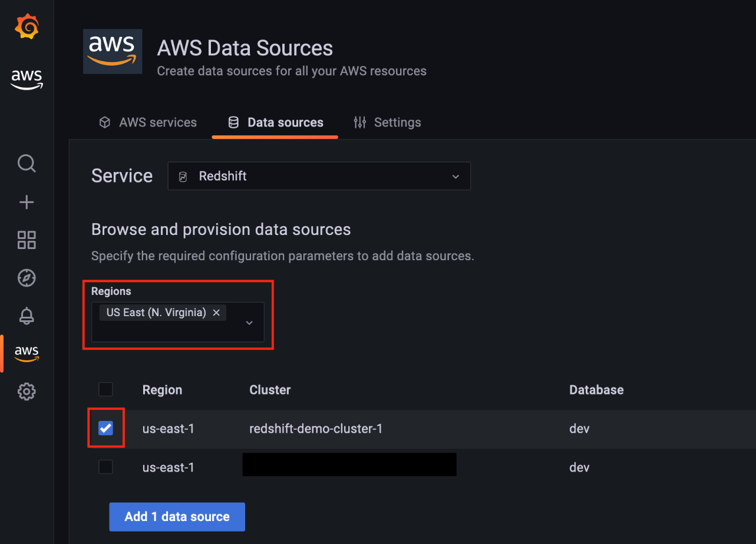The height and width of the screenshot is (544, 756).
Task: Select the Data sources tab
Action: coord(275,122)
